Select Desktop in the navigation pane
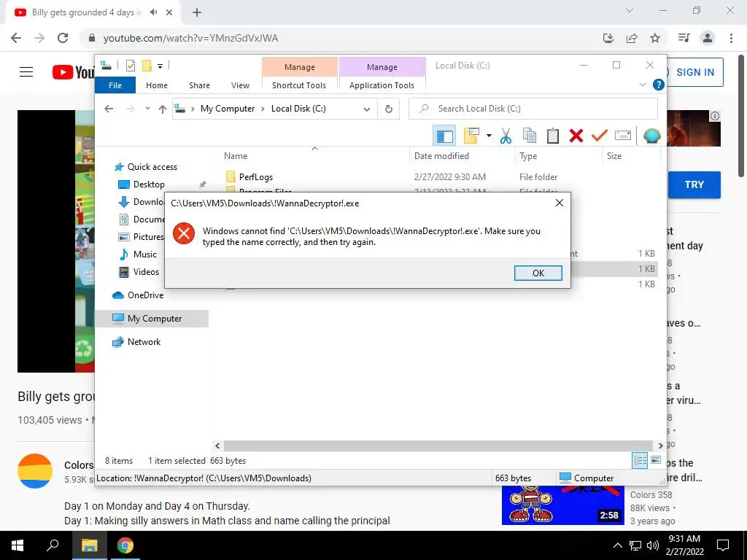This screenshot has width=747, height=560. (149, 184)
